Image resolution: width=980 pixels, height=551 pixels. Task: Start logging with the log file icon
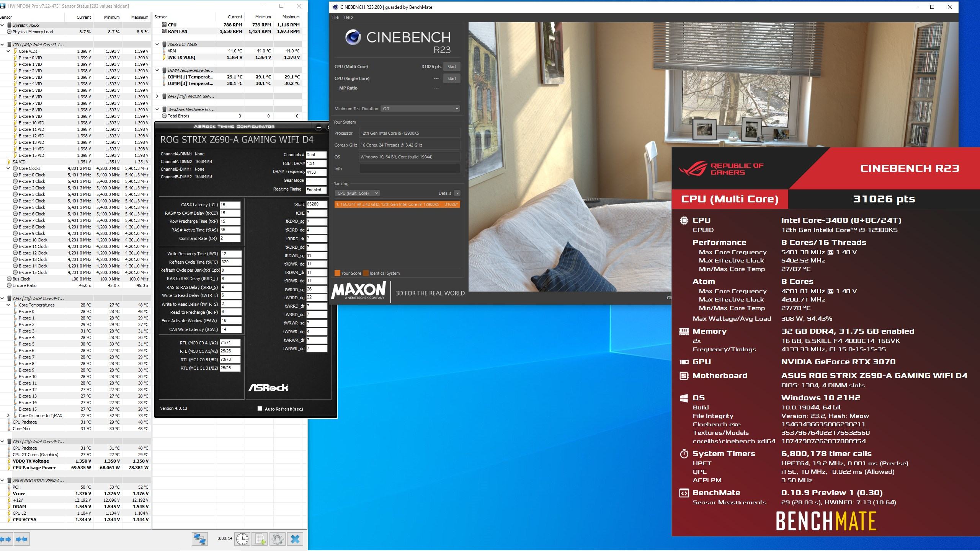point(260,539)
